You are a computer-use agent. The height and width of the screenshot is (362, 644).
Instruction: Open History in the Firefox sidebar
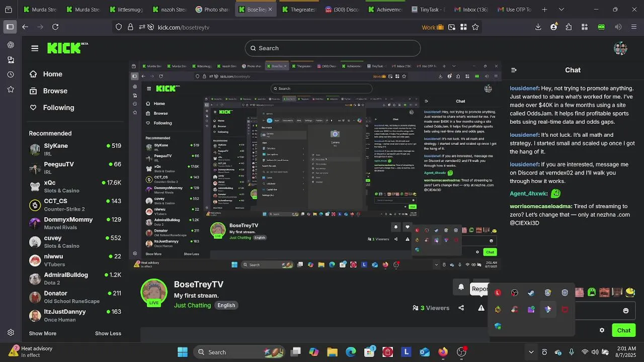coord(10,74)
